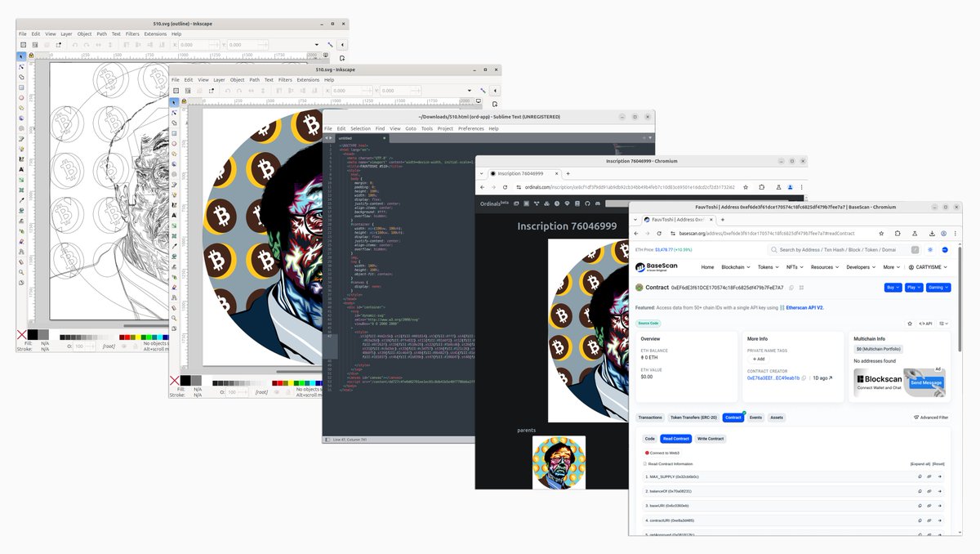
Task: Focus the X coordinate field in outline Inkscape
Action: pos(198,45)
